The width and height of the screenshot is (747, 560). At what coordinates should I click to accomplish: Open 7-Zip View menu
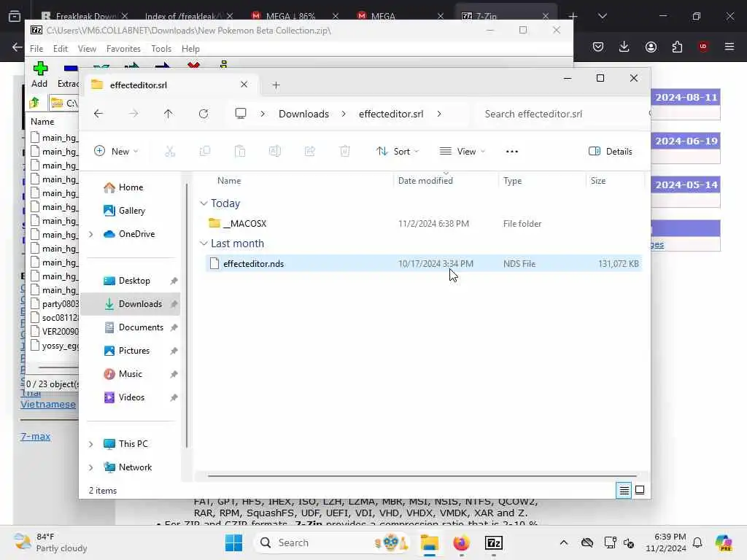pos(87,49)
